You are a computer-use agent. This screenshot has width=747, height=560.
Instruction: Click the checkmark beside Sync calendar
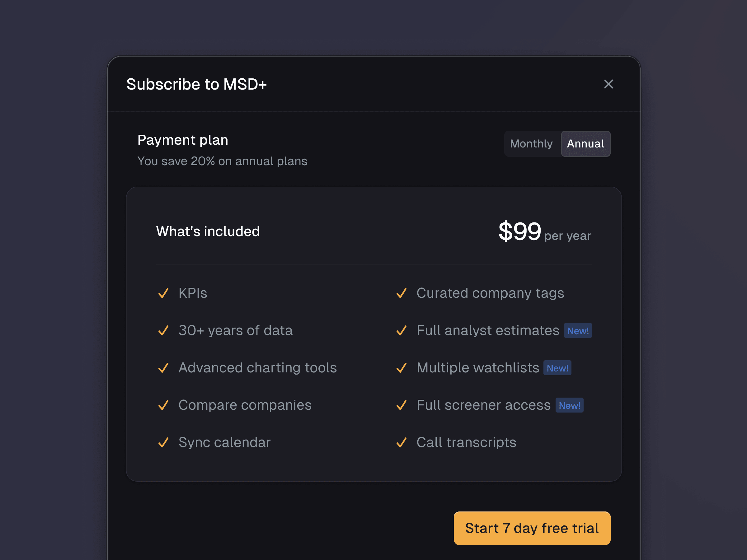pos(163,442)
